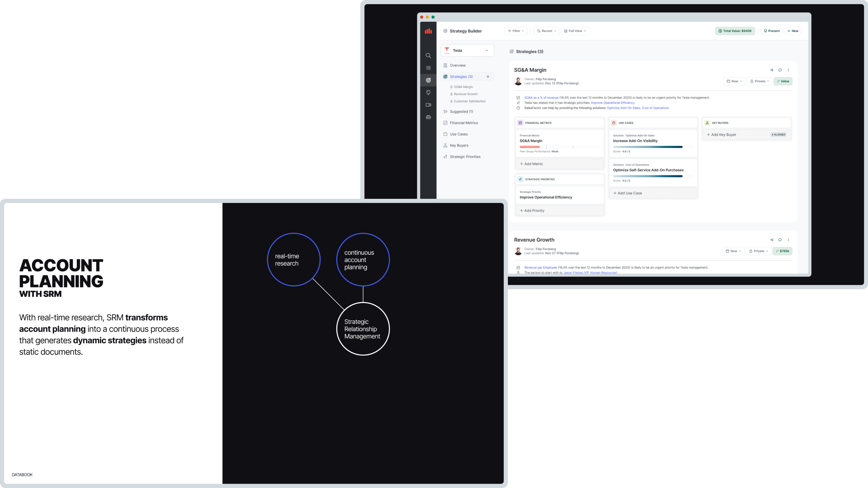
Task: Open more options for Revenue Growth
Action: (x=788, y=240)
